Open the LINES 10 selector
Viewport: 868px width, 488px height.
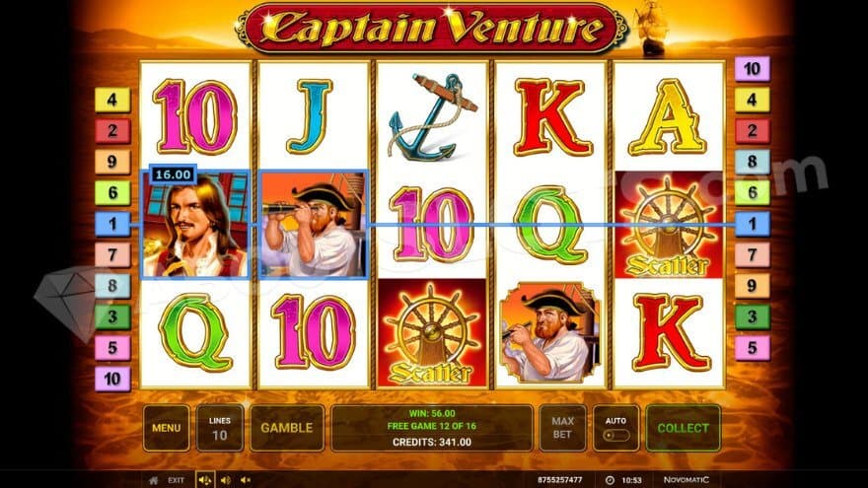220,428
